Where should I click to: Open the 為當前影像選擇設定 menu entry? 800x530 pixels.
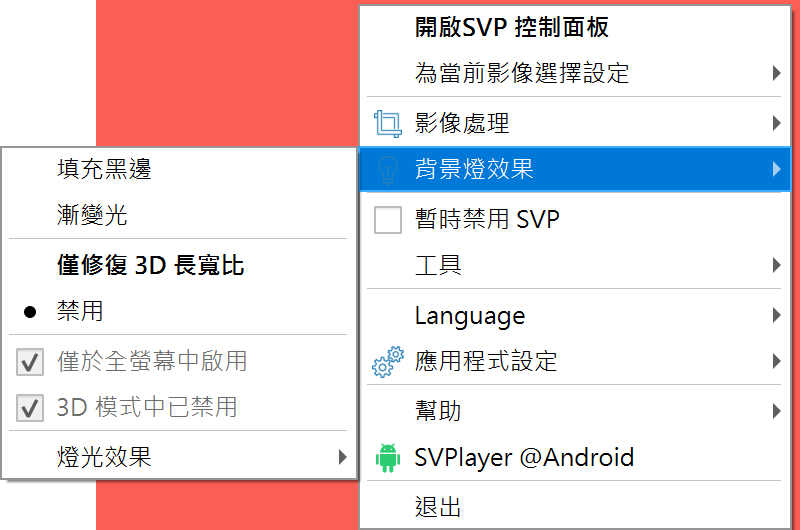click(x=575, y=73)
